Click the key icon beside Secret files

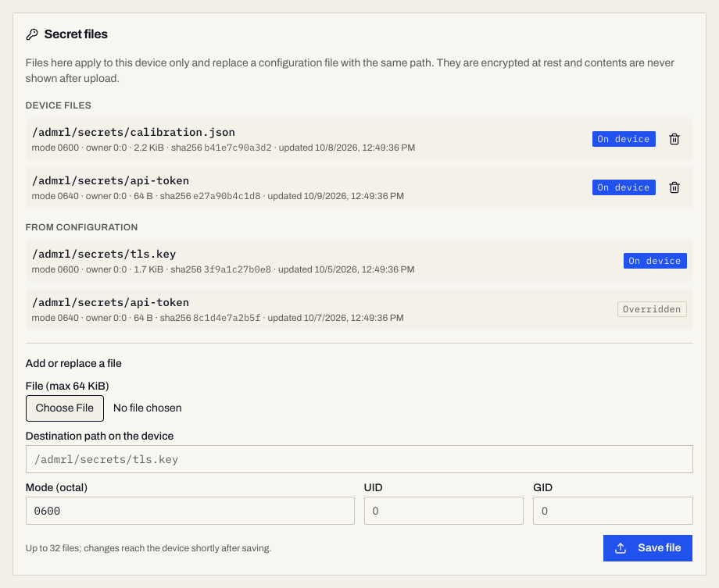point(31,34)
